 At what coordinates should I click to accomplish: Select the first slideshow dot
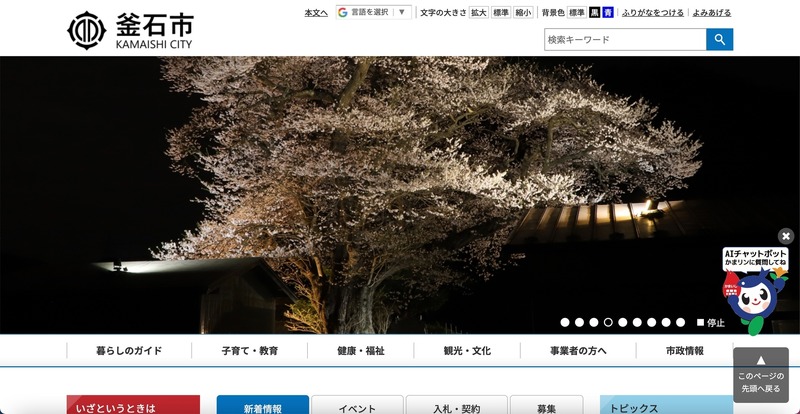565,323
